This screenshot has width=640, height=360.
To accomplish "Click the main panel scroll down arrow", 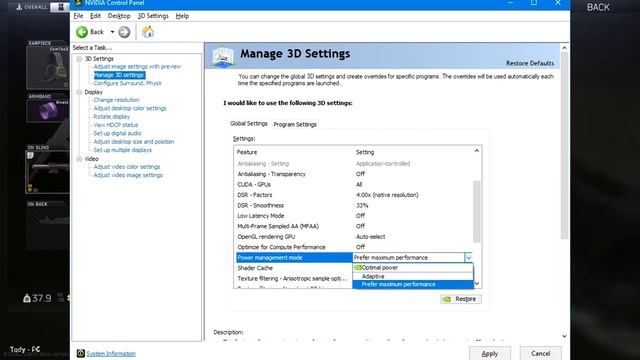I will click(564, 336).
